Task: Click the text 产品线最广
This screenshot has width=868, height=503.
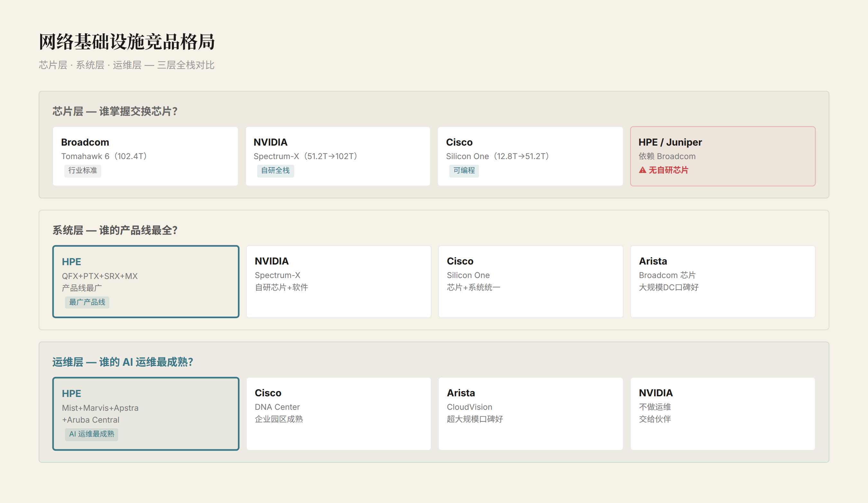Action: tap(82, 288)
